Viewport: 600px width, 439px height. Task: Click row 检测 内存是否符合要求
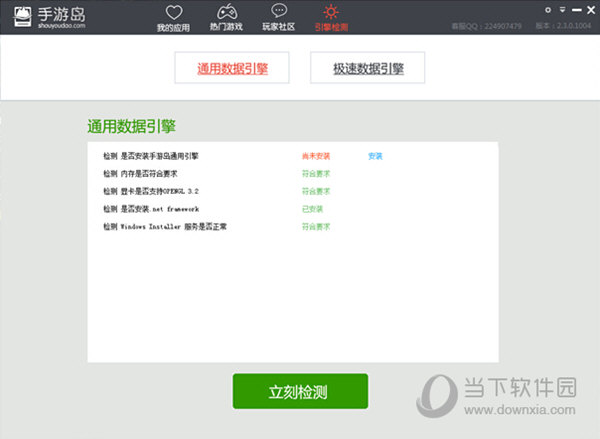click(140, 174)
